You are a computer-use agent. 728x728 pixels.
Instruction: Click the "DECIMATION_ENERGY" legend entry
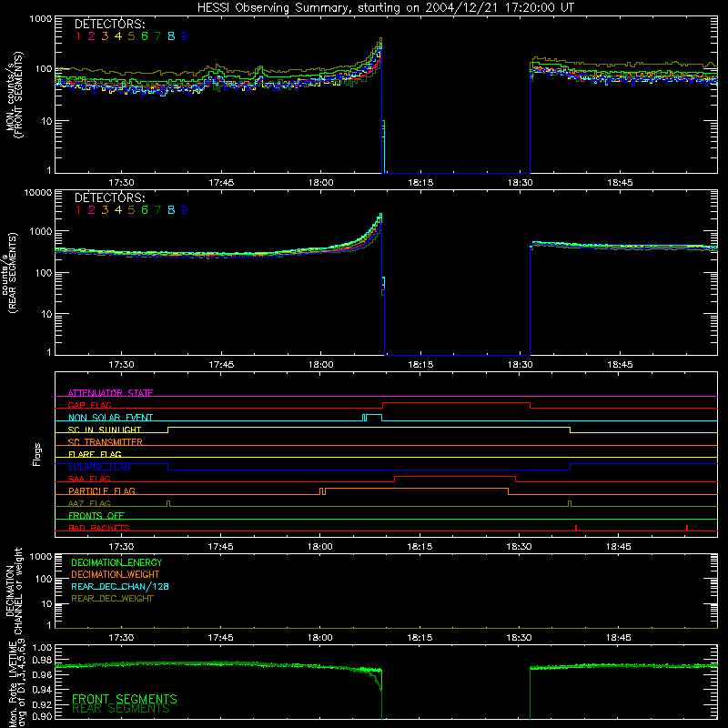(x=116, y=562)
